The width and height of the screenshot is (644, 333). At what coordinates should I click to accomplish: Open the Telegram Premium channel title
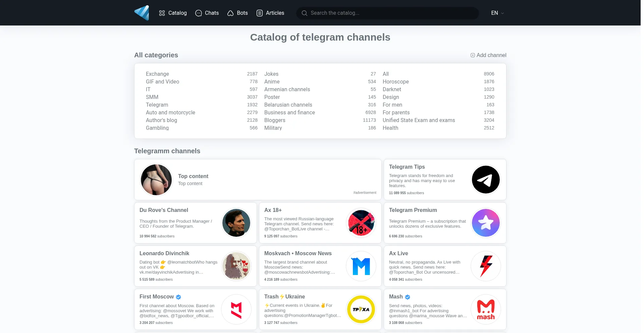pos(413,210)
